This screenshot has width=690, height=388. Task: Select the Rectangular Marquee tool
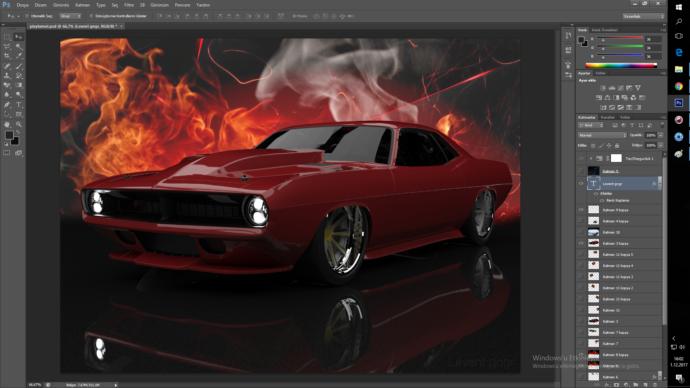point(7,37)
